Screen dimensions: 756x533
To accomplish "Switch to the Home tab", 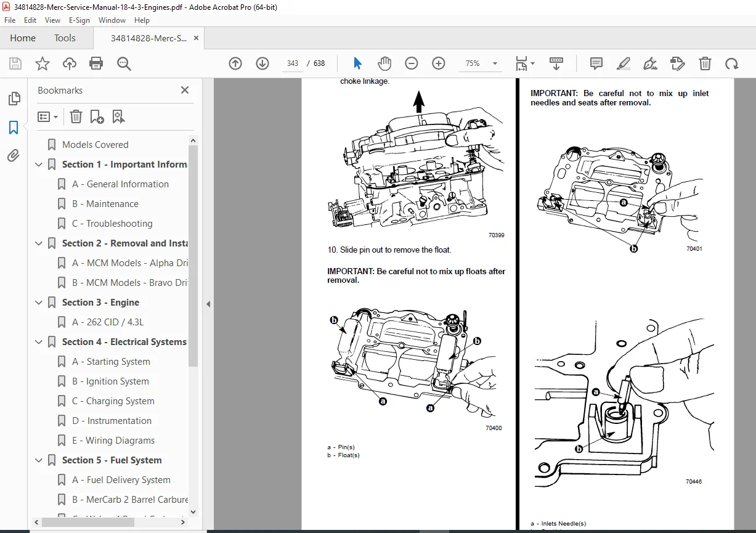I will (23, 38).
